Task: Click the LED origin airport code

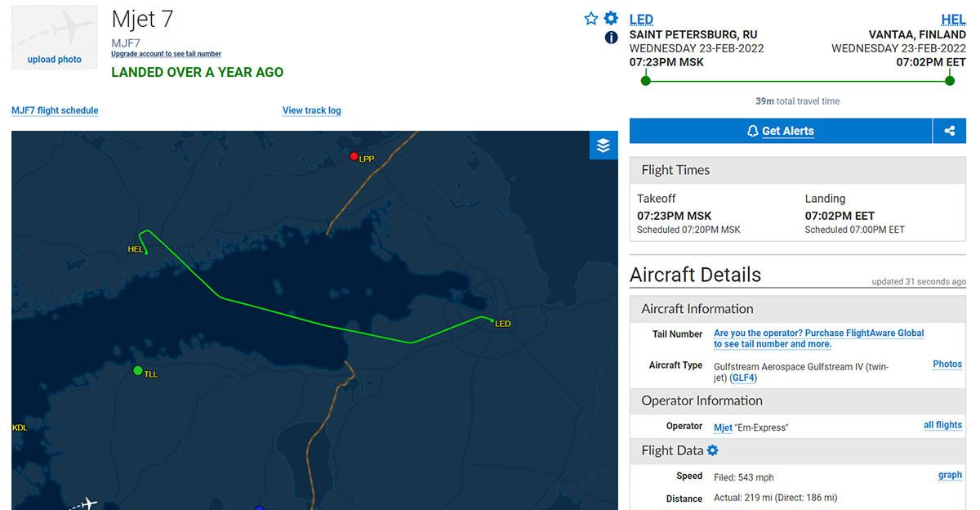Action: (641, 20)
